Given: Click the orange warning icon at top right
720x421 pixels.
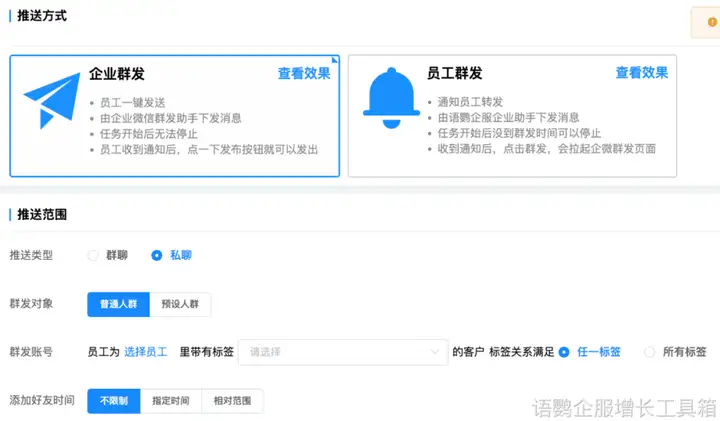Looking at the screenshot, I should coord(711,22).
